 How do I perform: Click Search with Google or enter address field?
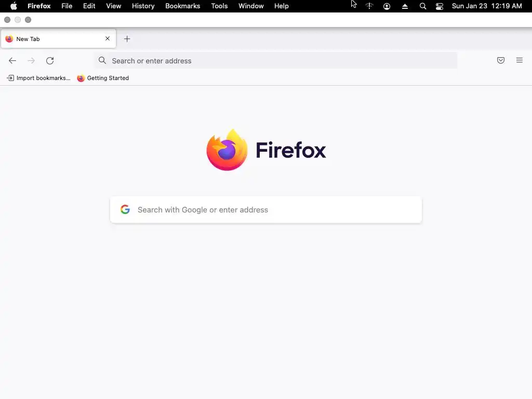pyautogui.click(x=266, y=209)
